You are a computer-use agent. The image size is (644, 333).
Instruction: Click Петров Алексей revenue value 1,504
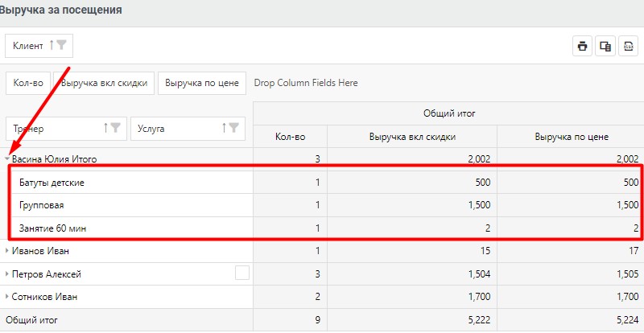click(478, 273)
